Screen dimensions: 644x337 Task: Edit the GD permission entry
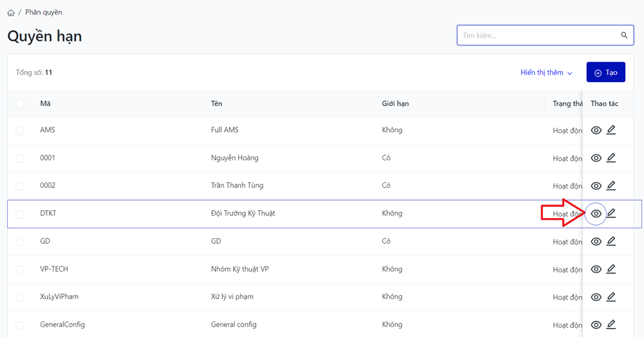611,241
